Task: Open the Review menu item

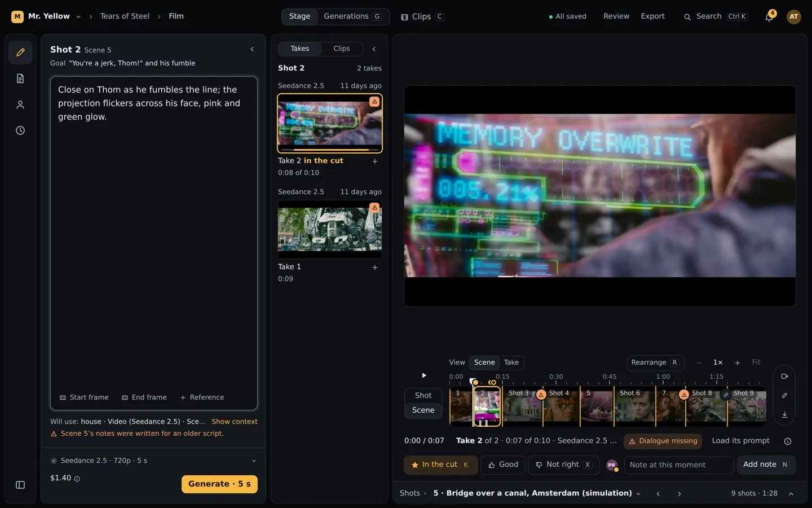Action: (x=616, y=16)
